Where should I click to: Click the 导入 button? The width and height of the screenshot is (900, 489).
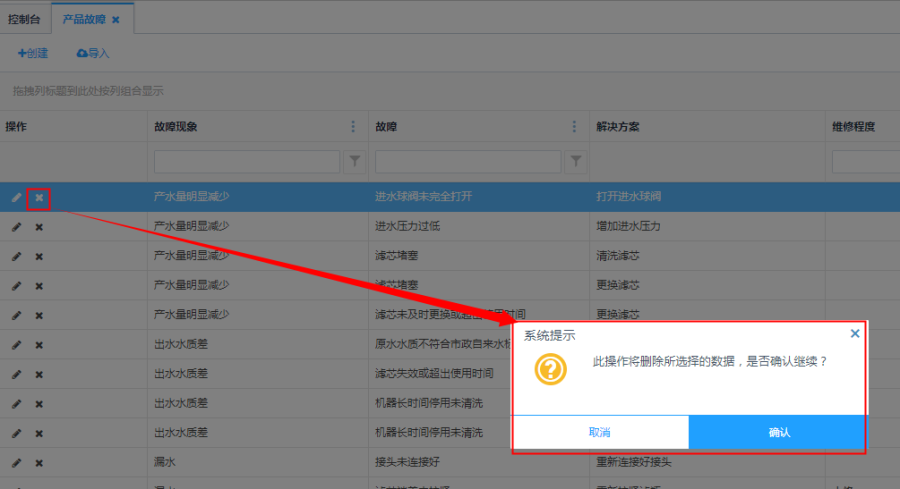coord(93,53)
